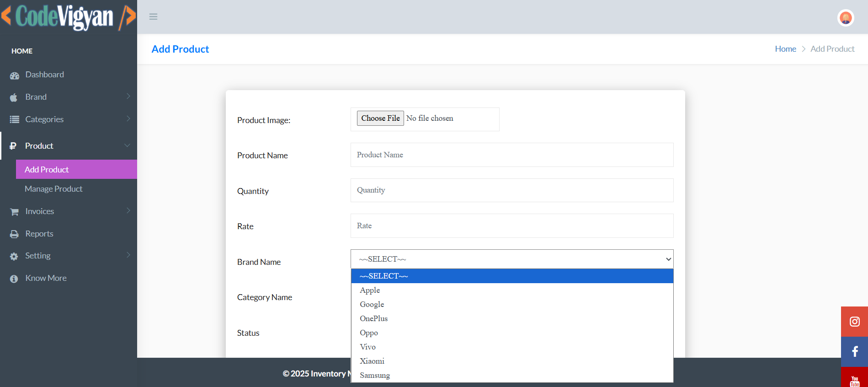Viewport: 868px width, 387px height.
Task: Click the Choose File button
Action: tap(380, 118)
